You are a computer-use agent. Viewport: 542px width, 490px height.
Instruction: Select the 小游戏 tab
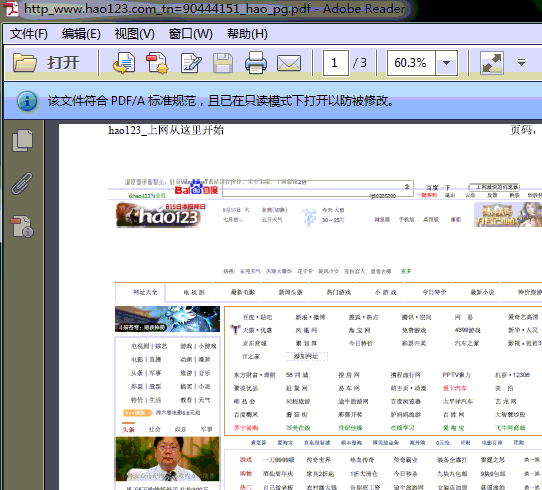point(386,292)
